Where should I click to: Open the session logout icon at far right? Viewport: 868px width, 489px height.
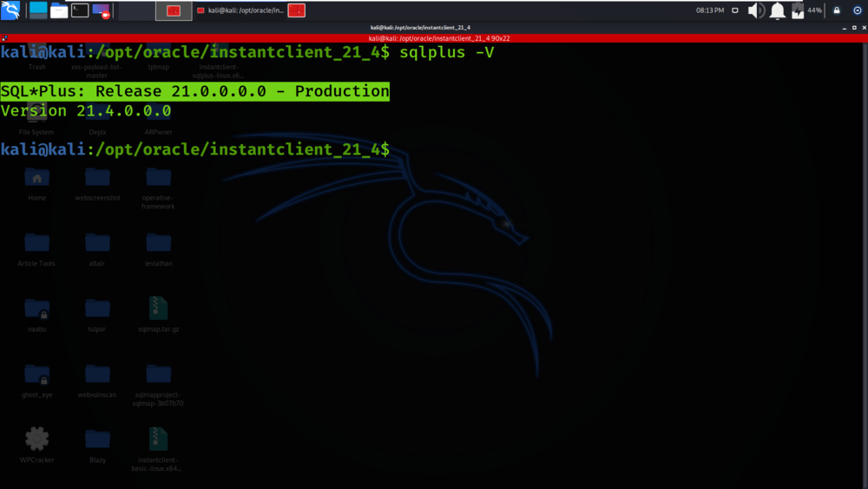[857, 10]
